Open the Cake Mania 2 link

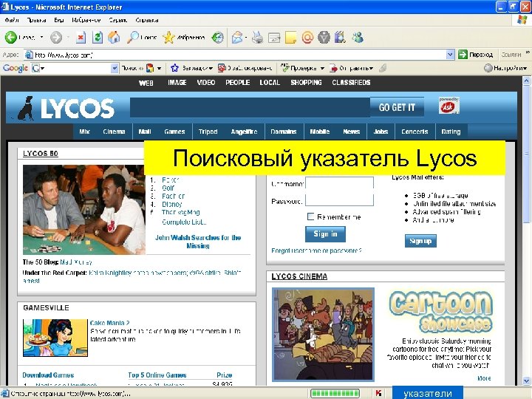click(109, 323)
